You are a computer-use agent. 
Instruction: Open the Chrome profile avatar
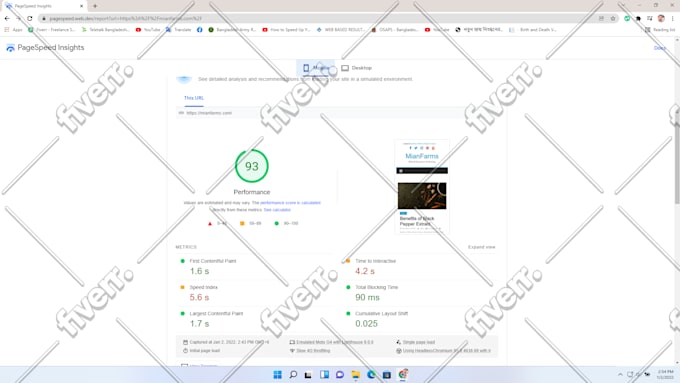[x=661, y=18]
